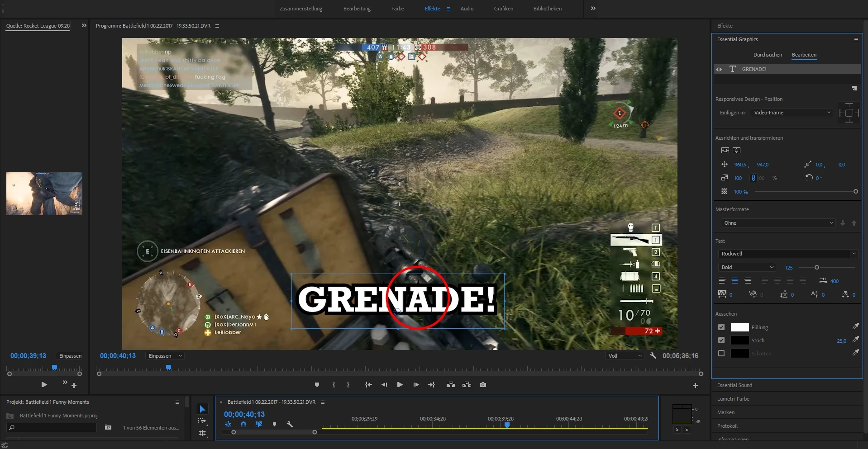The image size is (868, 449).
Task: Mark In point in Program monitor
Action: point(334,385)
